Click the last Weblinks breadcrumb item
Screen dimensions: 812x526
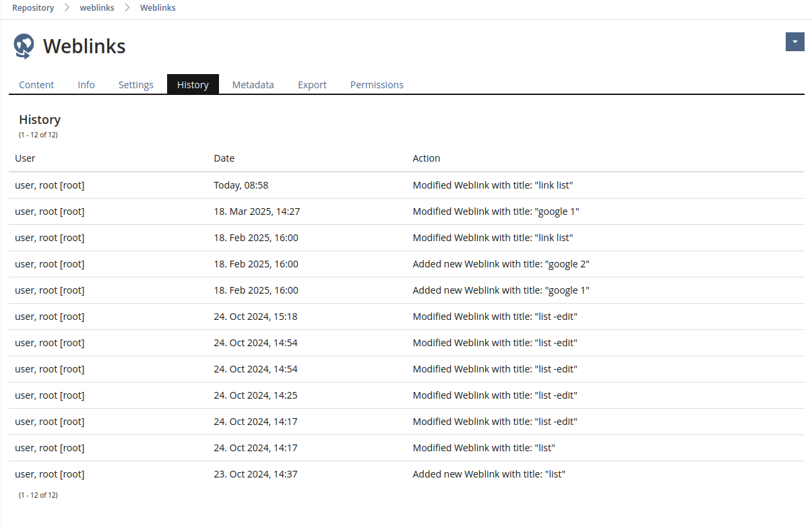point(158,8)
